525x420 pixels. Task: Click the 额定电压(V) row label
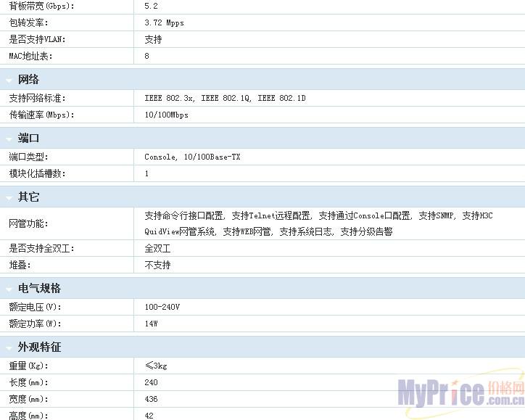pos(35,307)
